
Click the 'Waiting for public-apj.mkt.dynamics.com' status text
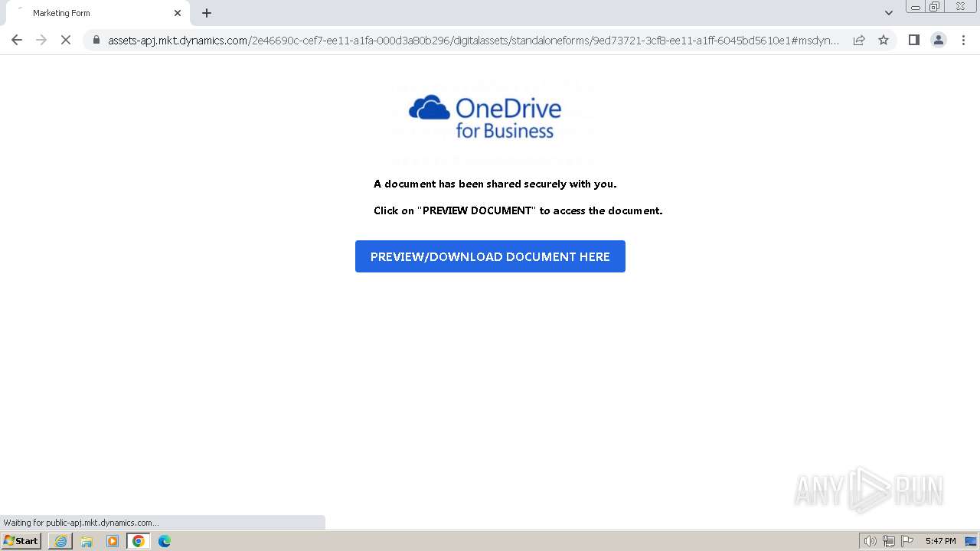(x=81, y=523)
